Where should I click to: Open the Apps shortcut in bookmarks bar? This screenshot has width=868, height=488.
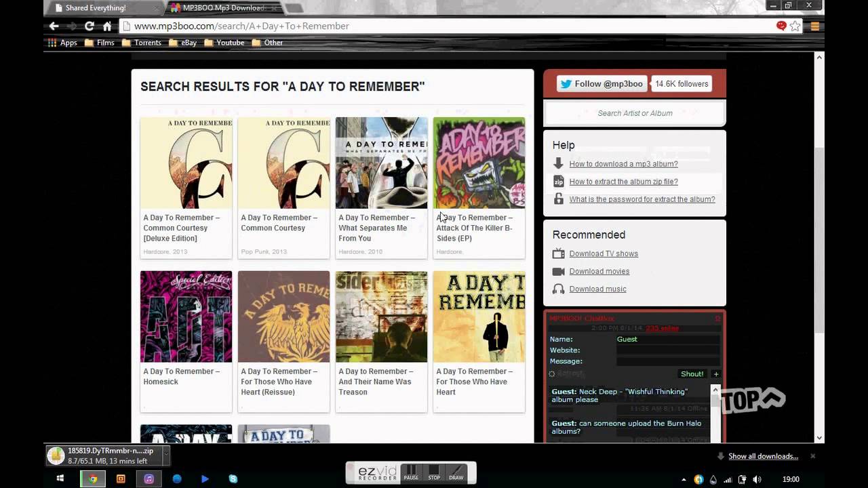(62, 43)
